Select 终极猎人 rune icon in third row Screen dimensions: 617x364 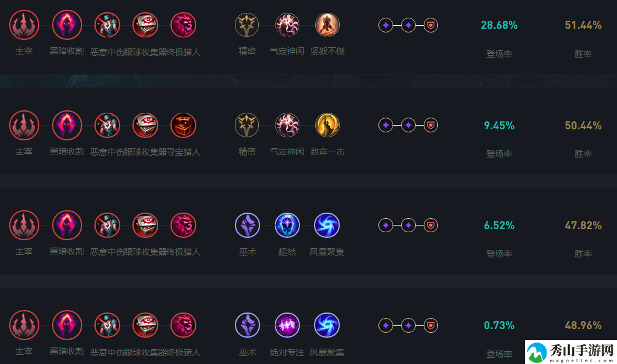183,226
